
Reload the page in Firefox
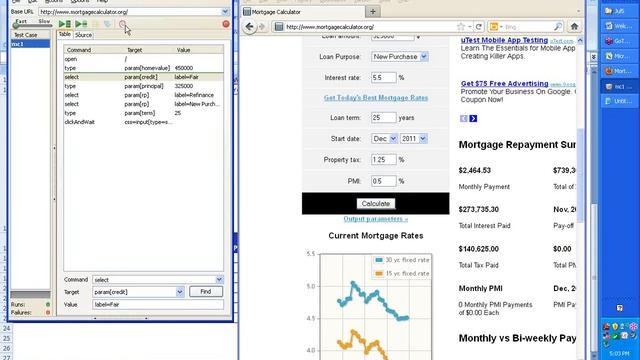tap(479, 27)
